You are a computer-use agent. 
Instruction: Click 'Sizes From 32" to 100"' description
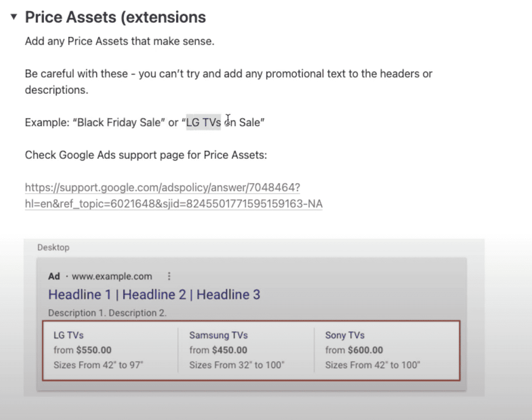point(237,365)
